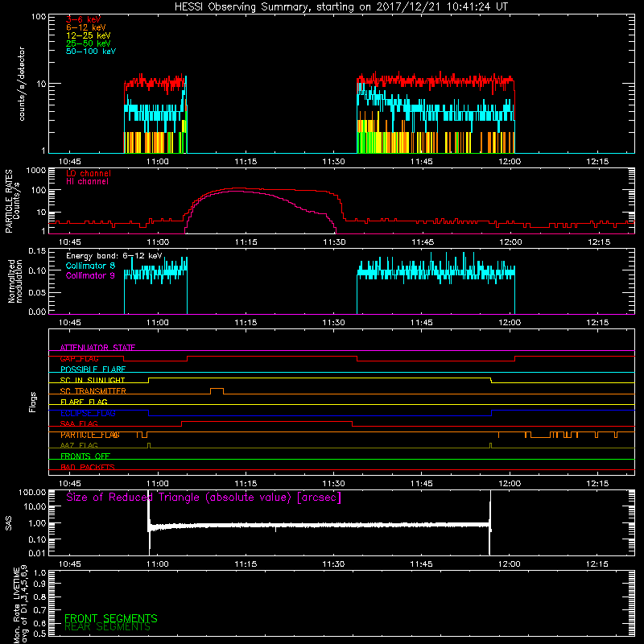Click the SAA_FLAG raised segment

click(x=266, y=421)
